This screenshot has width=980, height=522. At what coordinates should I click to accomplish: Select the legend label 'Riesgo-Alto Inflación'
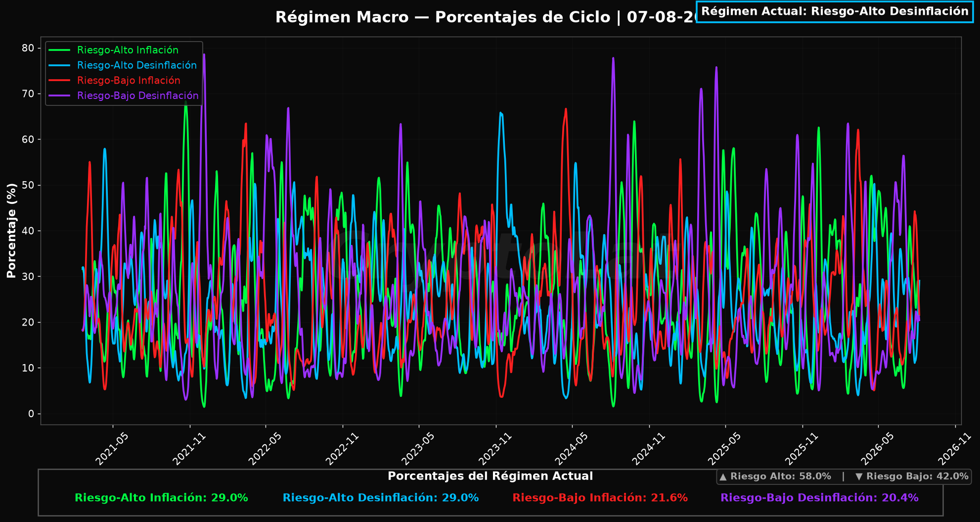[x=128, y=50]
